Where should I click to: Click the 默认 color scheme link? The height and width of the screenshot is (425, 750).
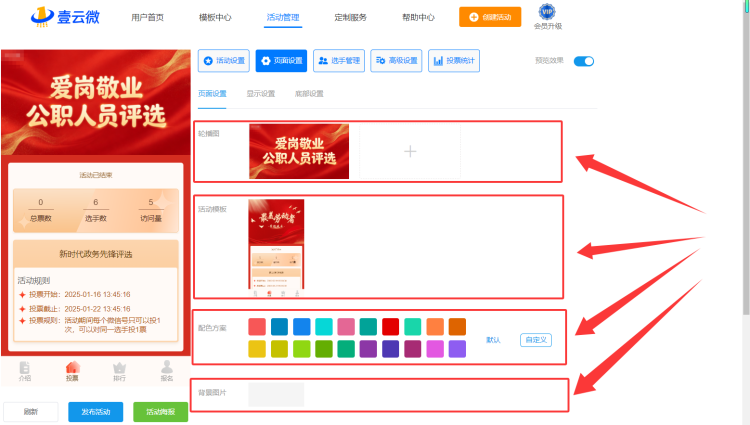[493, 340]
